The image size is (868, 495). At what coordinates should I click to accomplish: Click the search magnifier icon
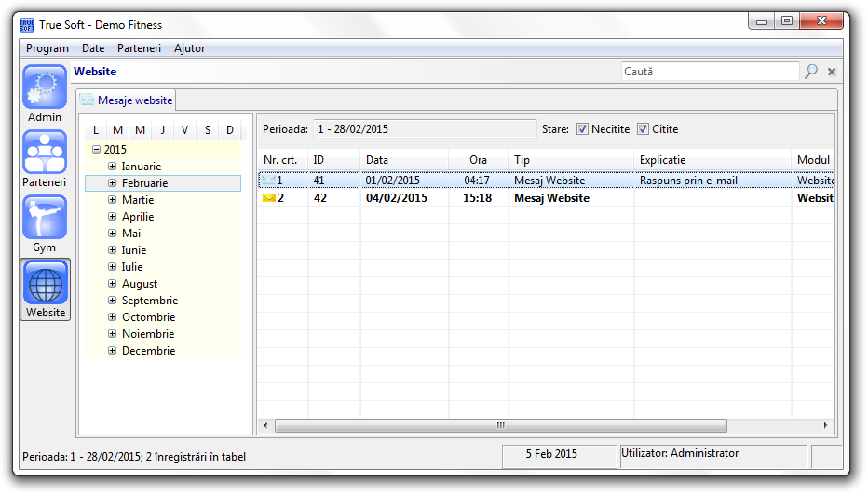point(811,72)
